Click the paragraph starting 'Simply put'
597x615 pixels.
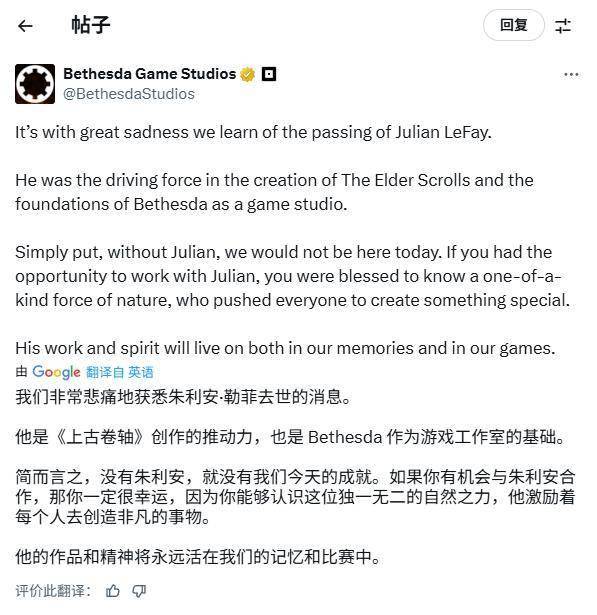tap(292, 276)
